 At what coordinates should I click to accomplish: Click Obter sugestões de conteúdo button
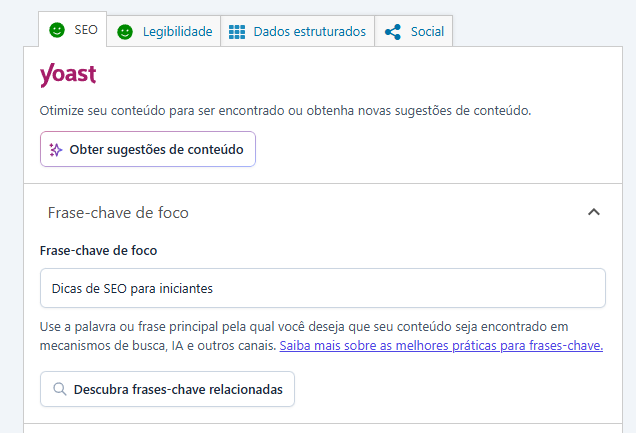[x=148, y=149]
